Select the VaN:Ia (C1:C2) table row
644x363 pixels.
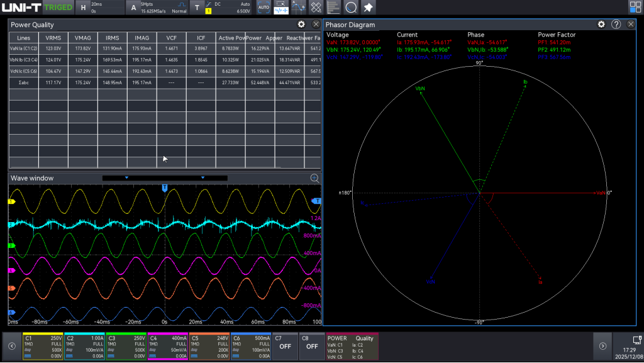tap(165, 48)
